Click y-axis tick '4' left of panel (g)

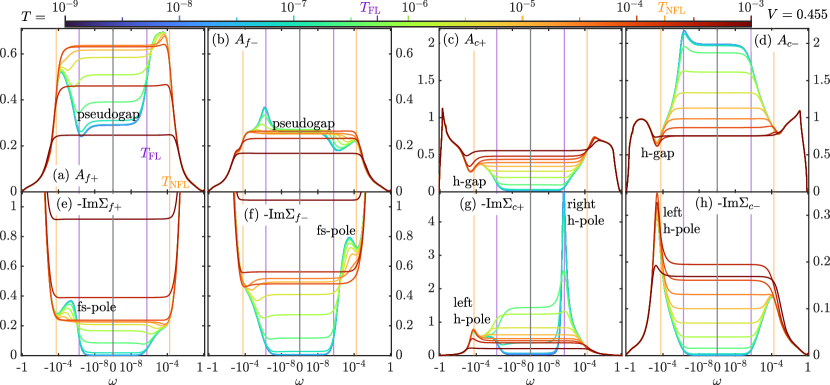(x=430, y=221)
